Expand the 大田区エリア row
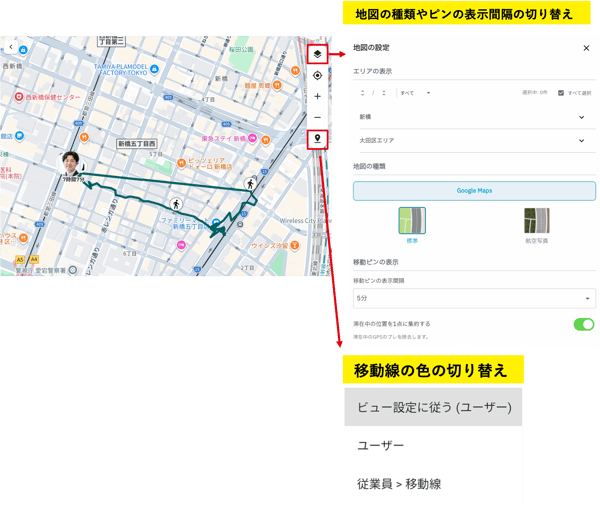This screenshot has height=507, width=600. point(473,140)
